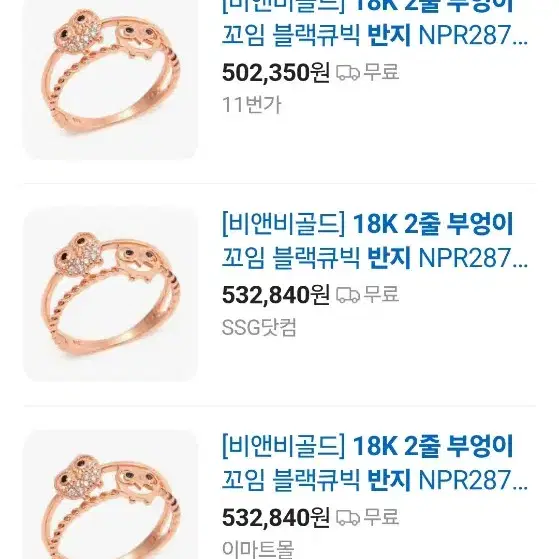Click the delivery truck icon in 이마트몰 listing
The height and width of the screenshot is (559, 559).
tap(348, 518)
